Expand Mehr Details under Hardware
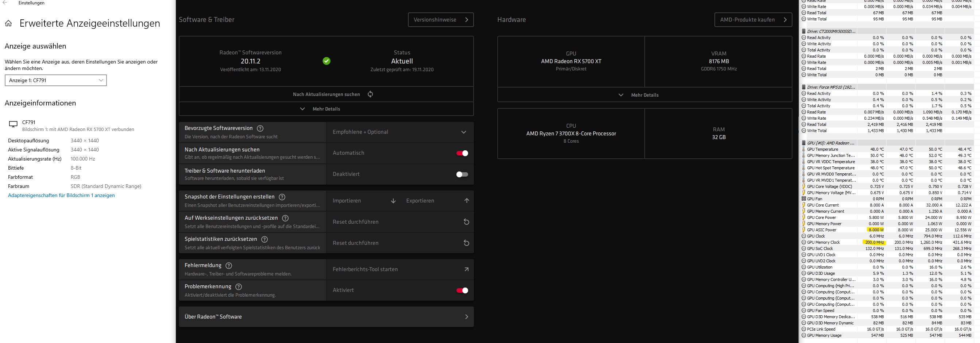Screen dimensions: 980x343 644,95
